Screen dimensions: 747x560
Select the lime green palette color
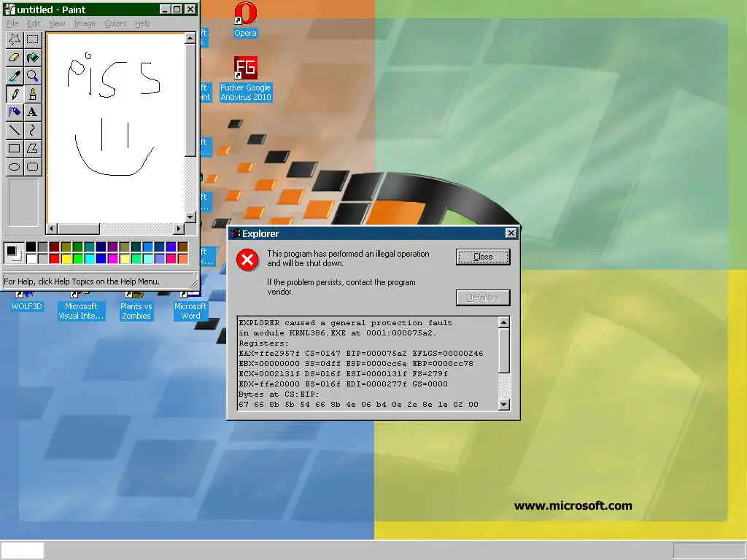click(x=77, y=259)
